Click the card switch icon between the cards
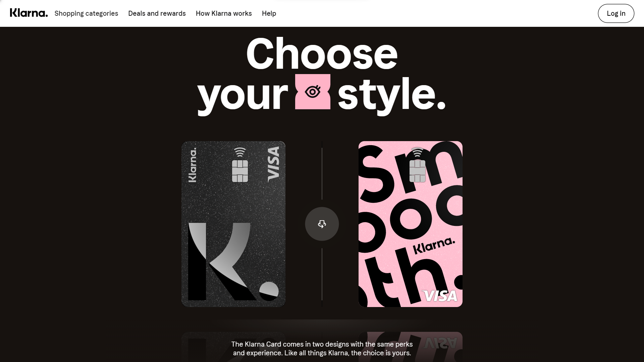 coord(322,224)
